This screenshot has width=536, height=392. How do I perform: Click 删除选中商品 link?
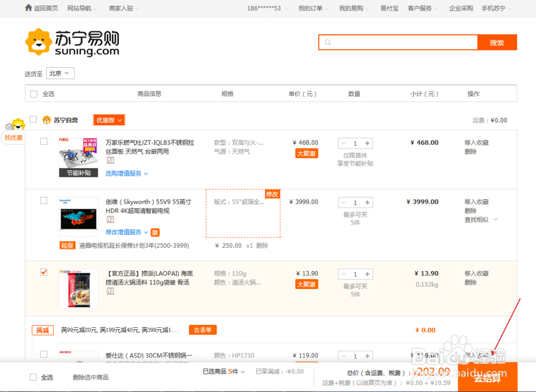[91, 378]
